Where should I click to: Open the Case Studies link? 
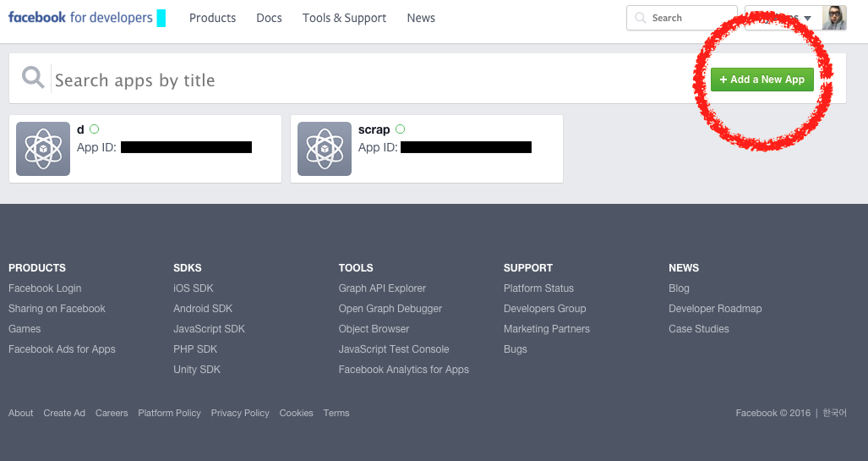coord(699,328)
